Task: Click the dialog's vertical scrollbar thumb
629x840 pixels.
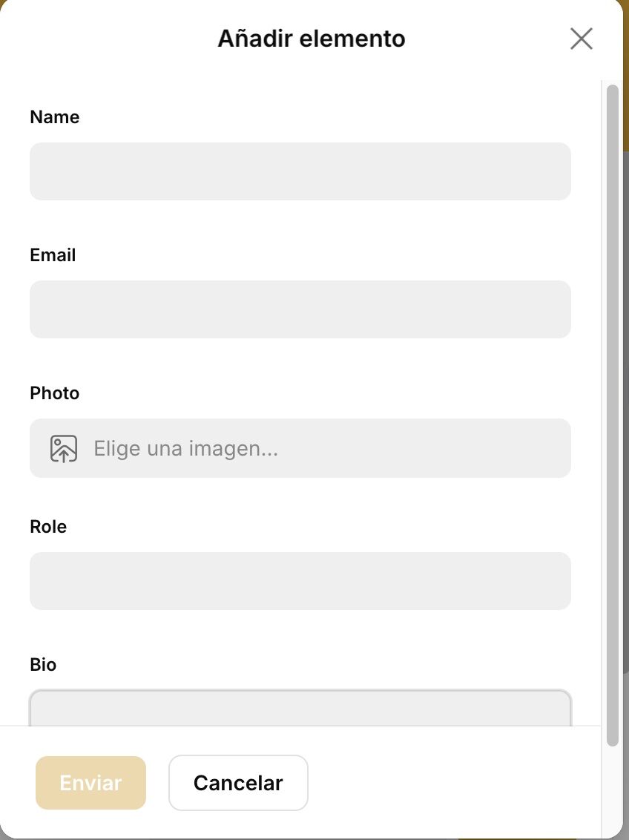Action: tap(612, 416)
